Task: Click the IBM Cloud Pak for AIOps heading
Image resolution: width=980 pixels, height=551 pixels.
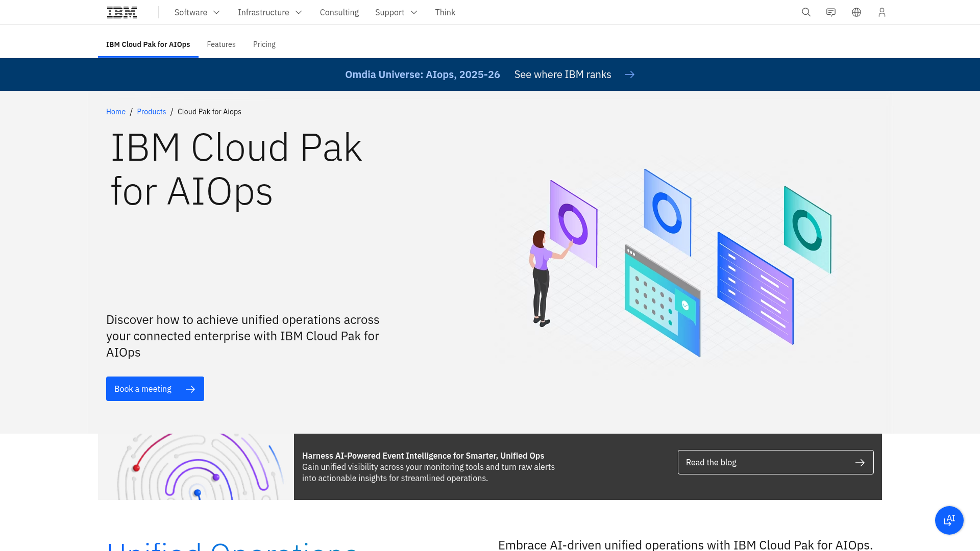Action: (236, 169)
